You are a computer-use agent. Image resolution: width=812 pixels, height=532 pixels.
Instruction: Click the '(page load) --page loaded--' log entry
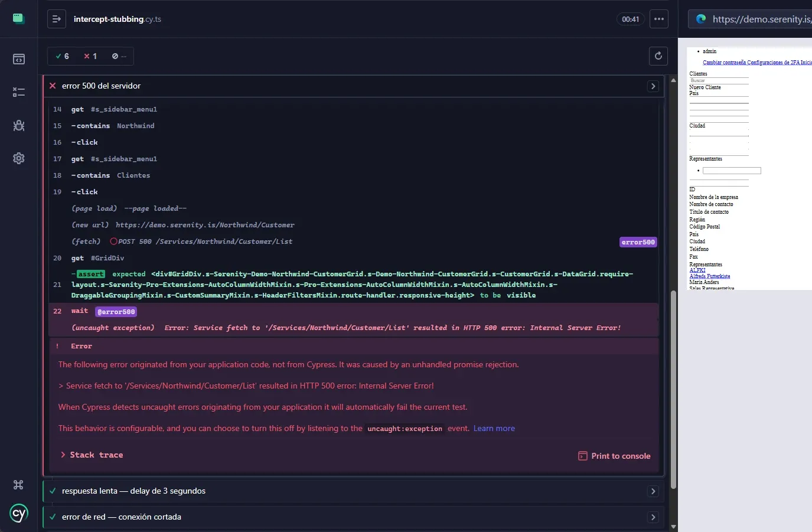point(353,208)
